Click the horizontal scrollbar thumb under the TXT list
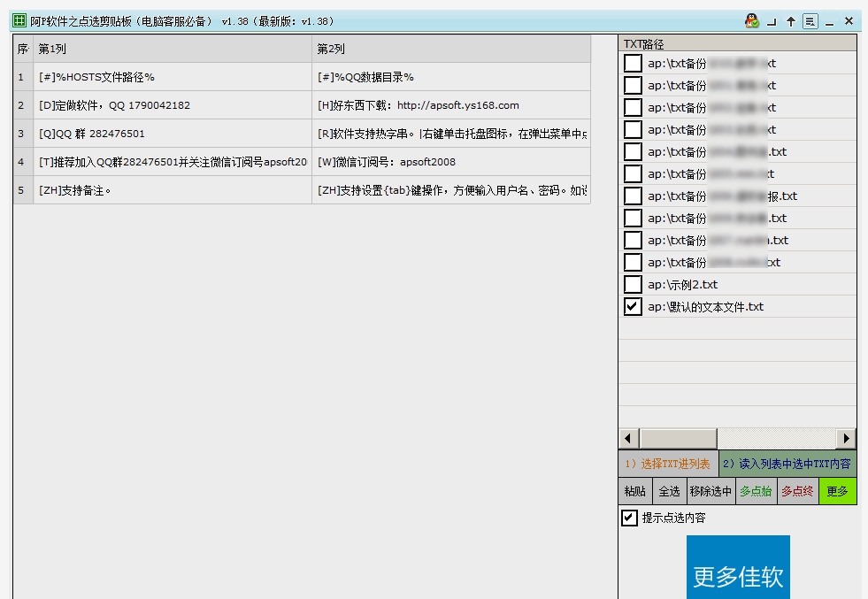868x599 pixels. point(678,439)
